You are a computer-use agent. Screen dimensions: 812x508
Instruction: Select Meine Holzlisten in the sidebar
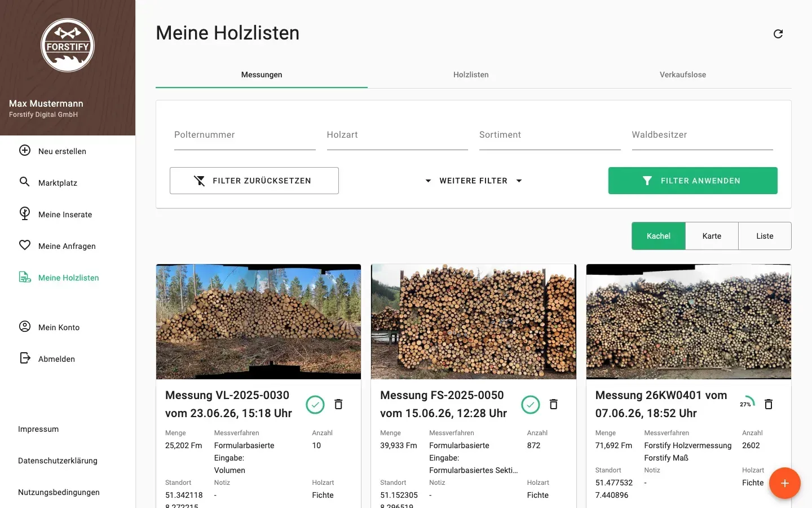pos(68,278)
